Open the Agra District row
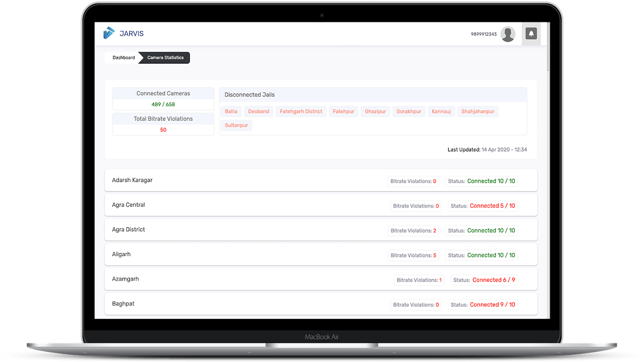Viewport: 644px width, 362px height. point(321,230)
